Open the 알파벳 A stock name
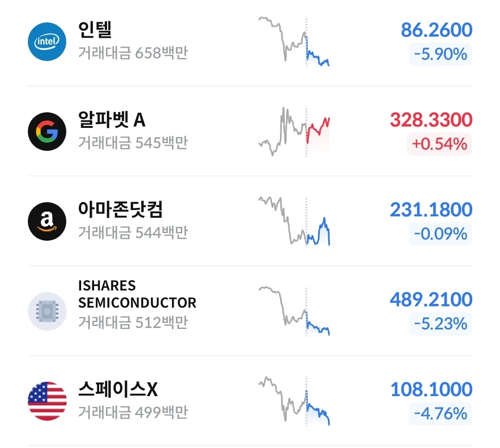Screen dimensions: 500x448 pos(112,120)
